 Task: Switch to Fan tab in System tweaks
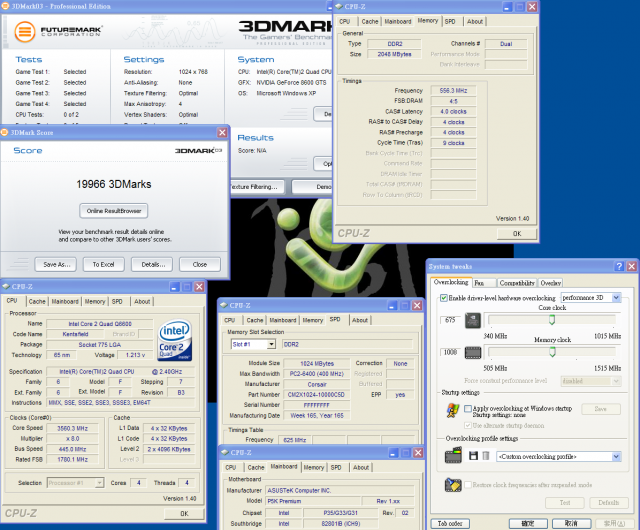484,283
